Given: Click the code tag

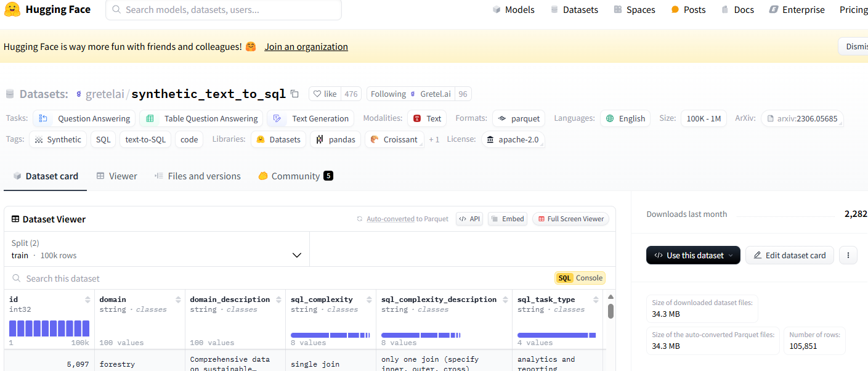Looking at the screenshot, I should [x=189, y=139].
